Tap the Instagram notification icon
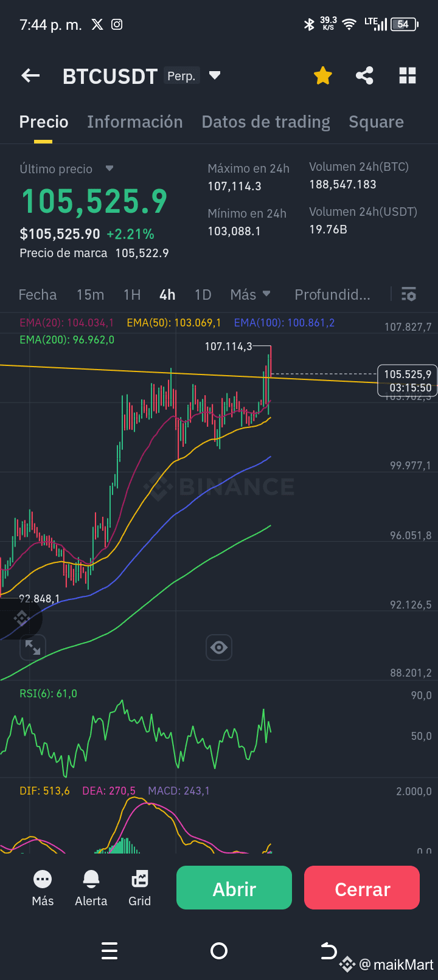Image resolution: width=438 pixels, height=980 pixels. (117, 24)
